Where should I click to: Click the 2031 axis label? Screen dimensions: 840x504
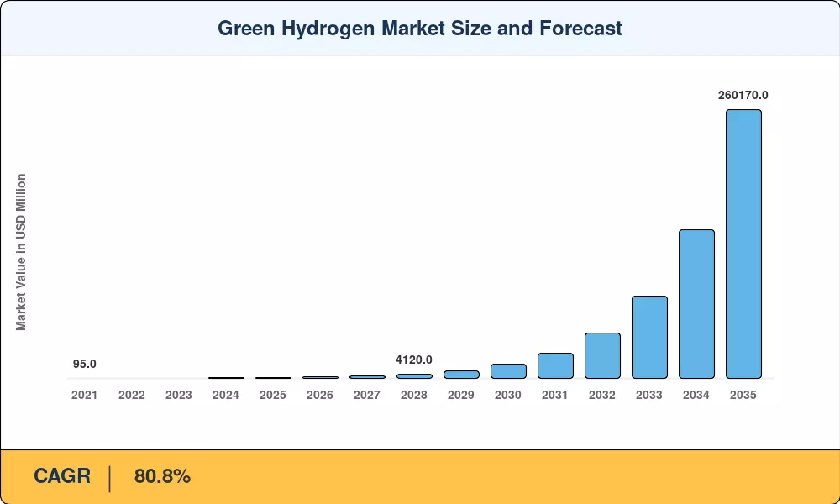(555, 396)
